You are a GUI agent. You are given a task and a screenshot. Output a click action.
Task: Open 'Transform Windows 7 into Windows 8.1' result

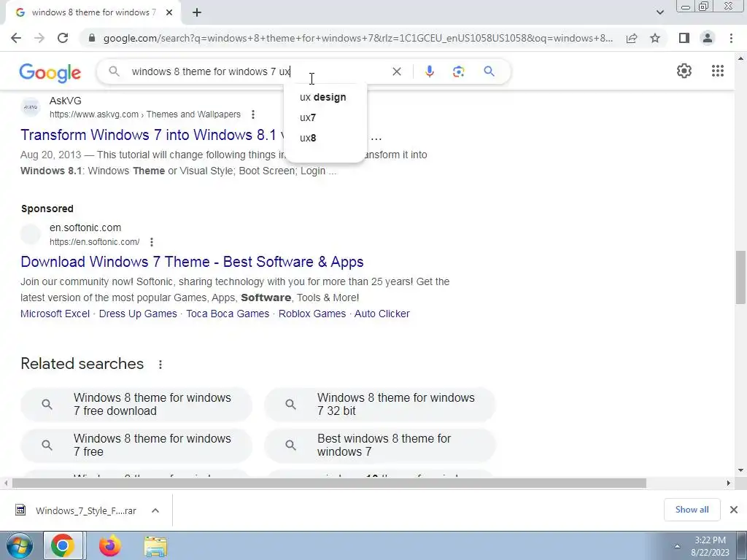click(x=149, y=135)
